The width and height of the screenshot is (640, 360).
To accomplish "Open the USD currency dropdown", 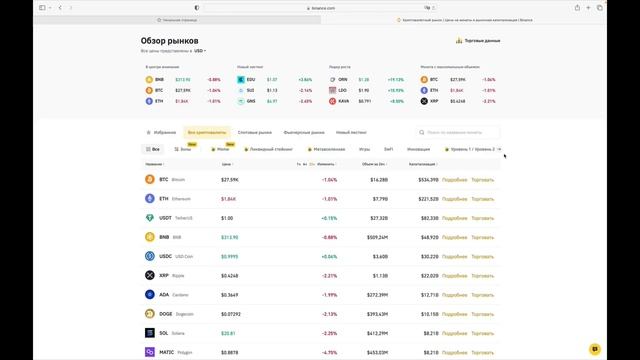I will (x=200, y=51).
